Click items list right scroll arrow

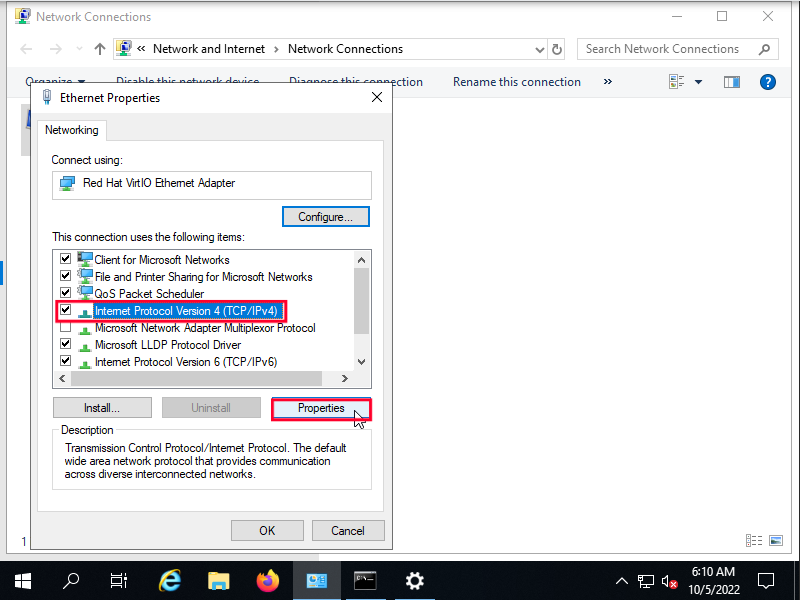(345, 378)
